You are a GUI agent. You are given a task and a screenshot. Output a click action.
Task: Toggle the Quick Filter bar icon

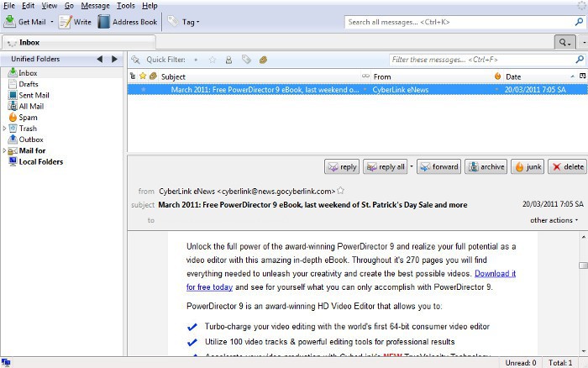[x=135, y=60]
